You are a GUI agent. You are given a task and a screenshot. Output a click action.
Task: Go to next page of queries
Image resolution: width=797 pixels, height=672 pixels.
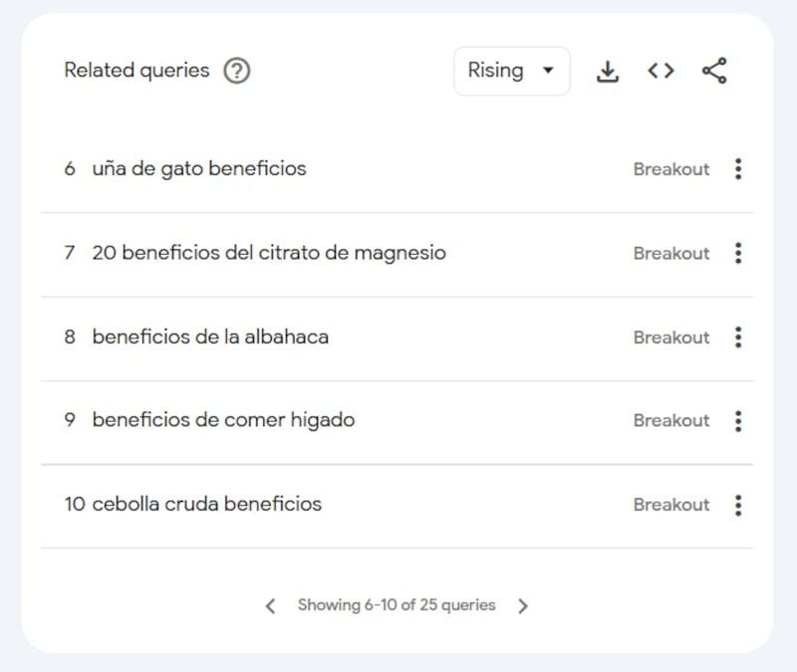[523, 605]
